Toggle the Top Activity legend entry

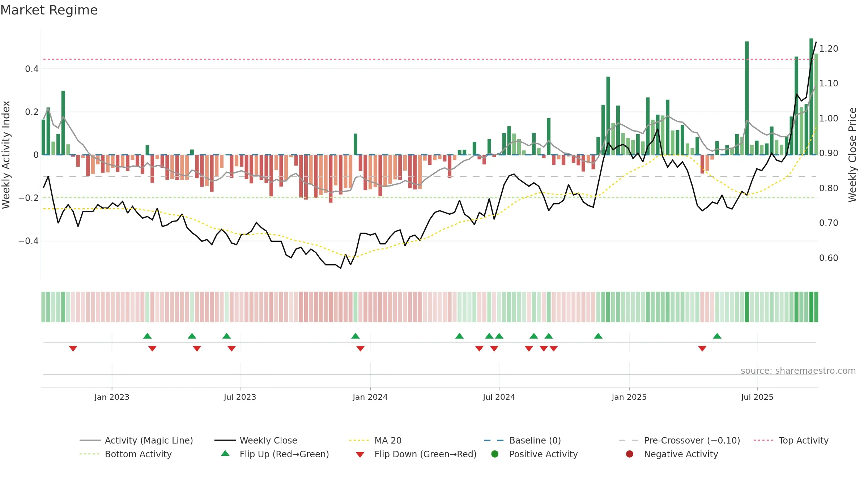[791, 440]
